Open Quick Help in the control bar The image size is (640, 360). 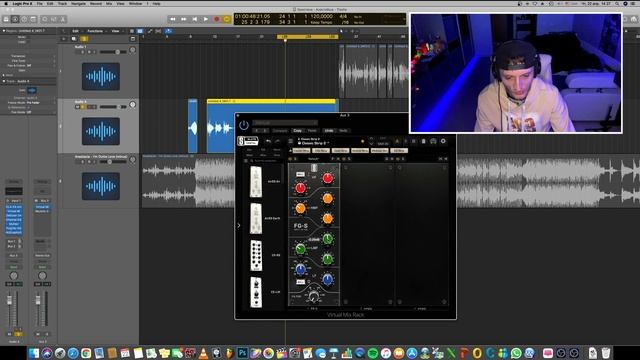pos(24,19)
